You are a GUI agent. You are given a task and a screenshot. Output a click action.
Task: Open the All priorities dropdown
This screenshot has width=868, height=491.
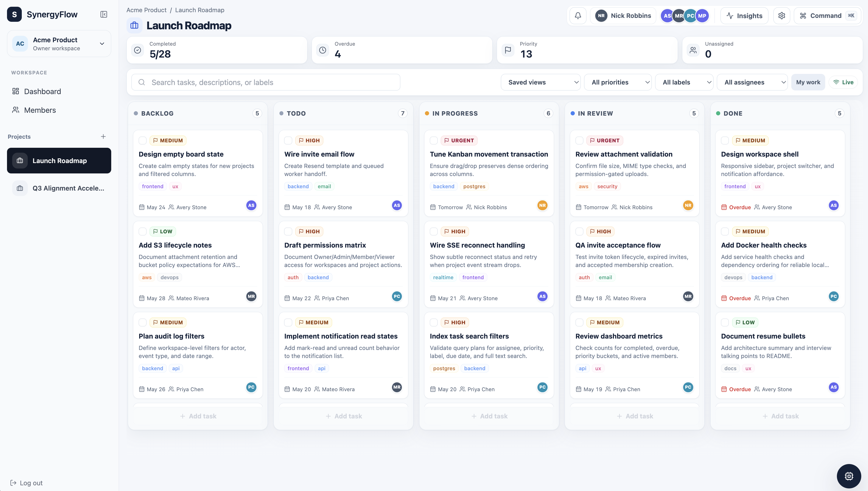click(x=618, y=82)
